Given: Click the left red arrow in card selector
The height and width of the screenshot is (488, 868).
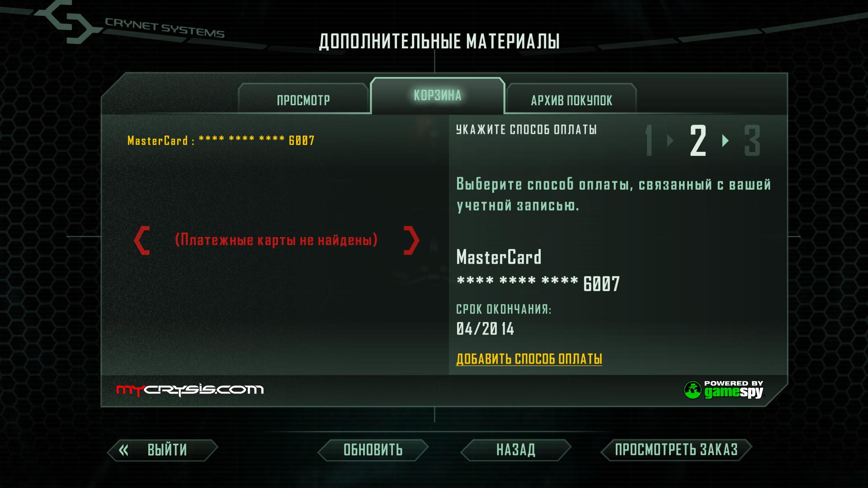Looking at the screenshot, I should (142, 241).
